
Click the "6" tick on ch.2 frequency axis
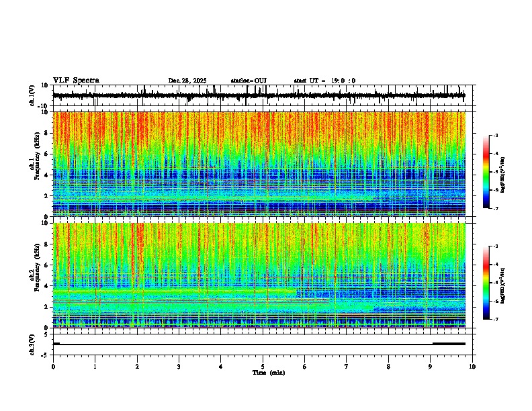[47, 265]
